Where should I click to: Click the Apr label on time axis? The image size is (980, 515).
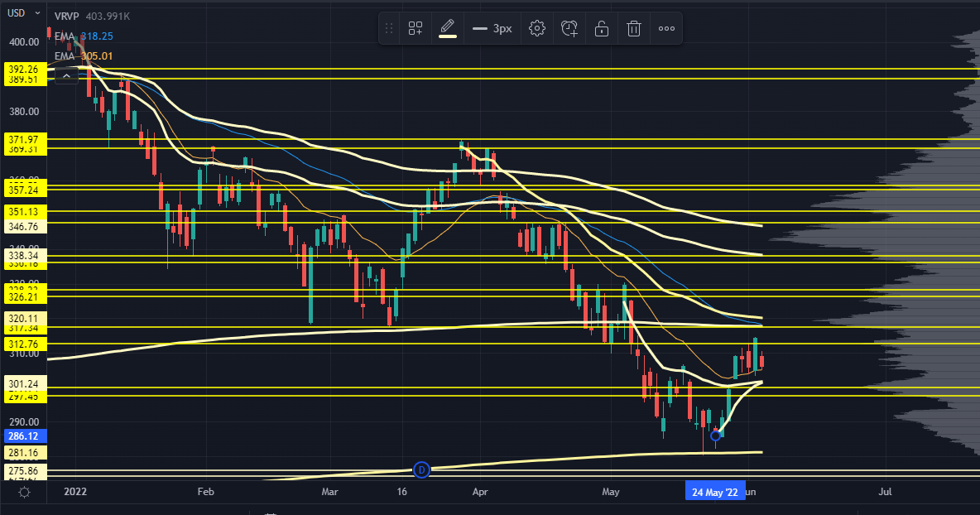point(480,492)
